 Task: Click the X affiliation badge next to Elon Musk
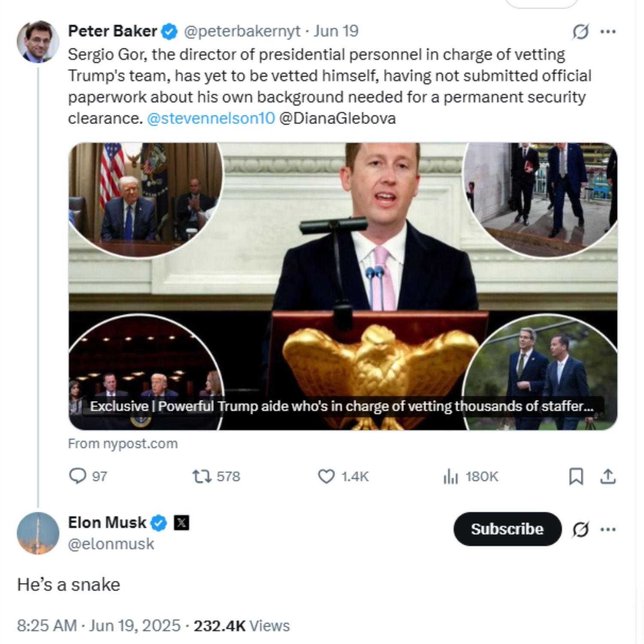[x=182, y=523]
